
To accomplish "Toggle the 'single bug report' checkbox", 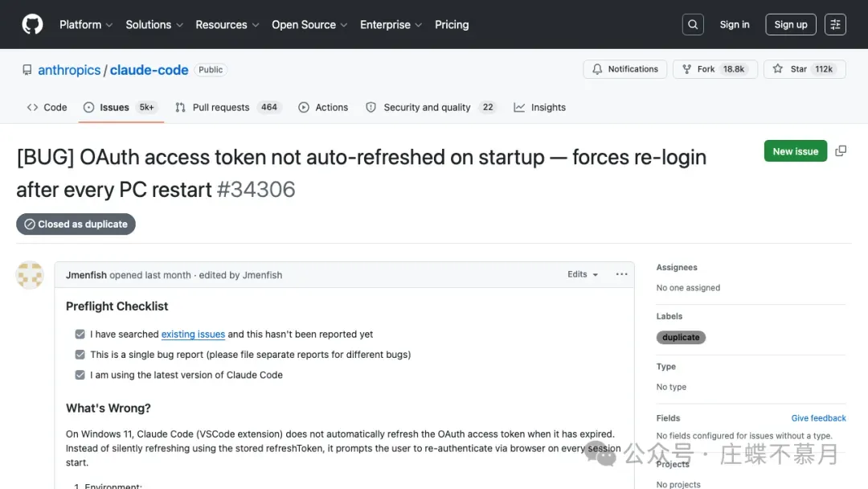I will [x=80, y=354].
